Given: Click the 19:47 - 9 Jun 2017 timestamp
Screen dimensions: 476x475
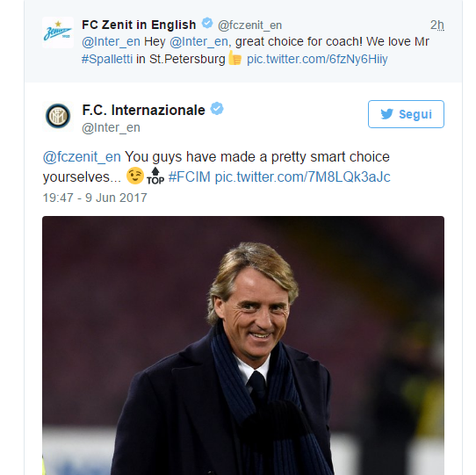Looking at the screenshot, I should (x=95, y=198).
